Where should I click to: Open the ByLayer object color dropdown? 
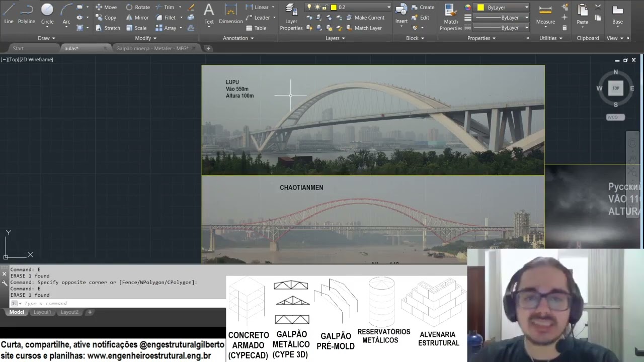click(x=526, y=8)
